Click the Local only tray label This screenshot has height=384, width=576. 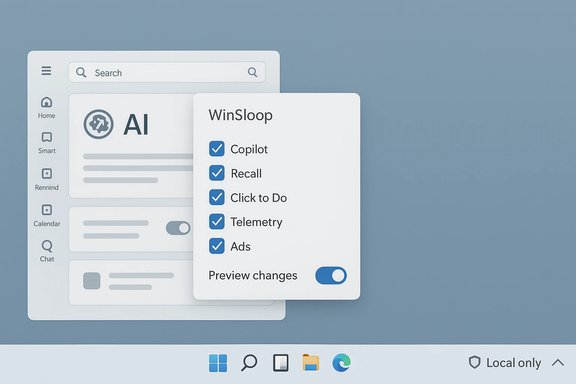514,363
